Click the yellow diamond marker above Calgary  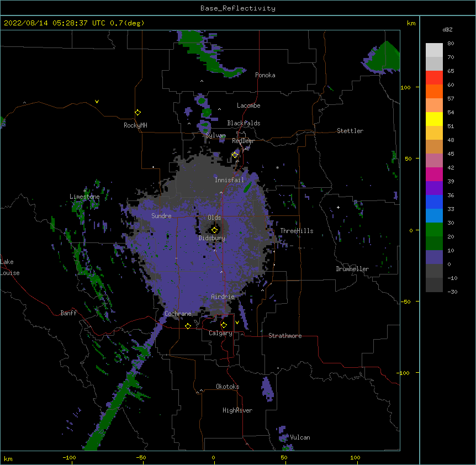point(224,325)
